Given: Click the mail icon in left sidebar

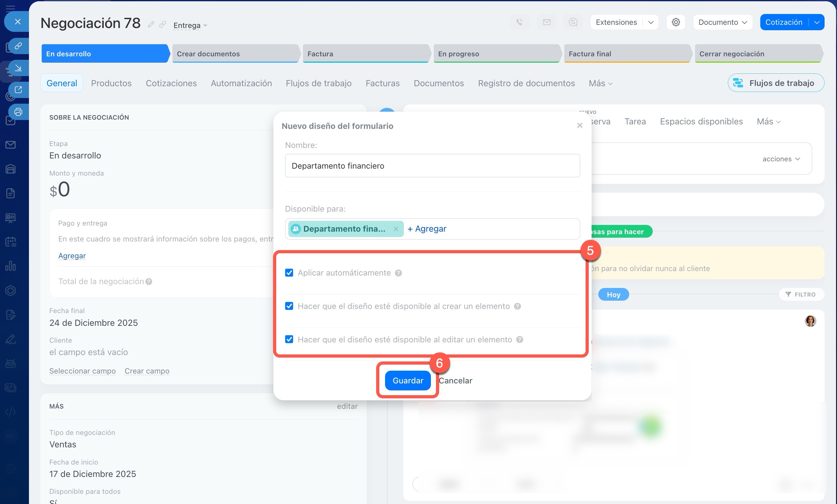Looking at the screenshot, I should pos(11,145).
